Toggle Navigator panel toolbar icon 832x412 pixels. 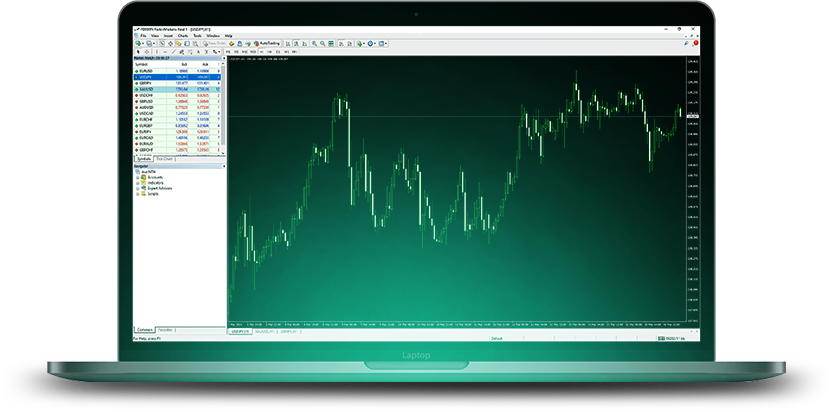click(178, 44)
